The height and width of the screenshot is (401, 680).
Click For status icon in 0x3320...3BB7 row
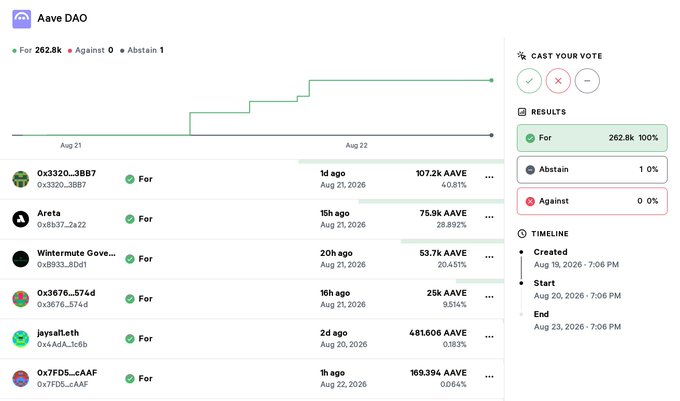[130, 179]
